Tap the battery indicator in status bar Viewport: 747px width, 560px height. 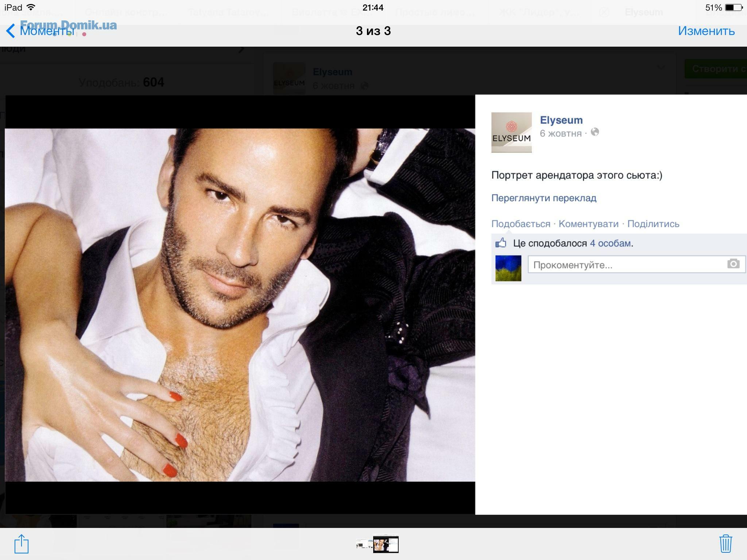(733, 7)
